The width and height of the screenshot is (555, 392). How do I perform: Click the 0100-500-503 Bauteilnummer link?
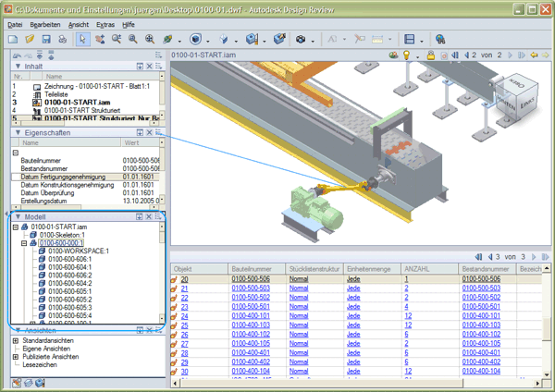point(251,288)
